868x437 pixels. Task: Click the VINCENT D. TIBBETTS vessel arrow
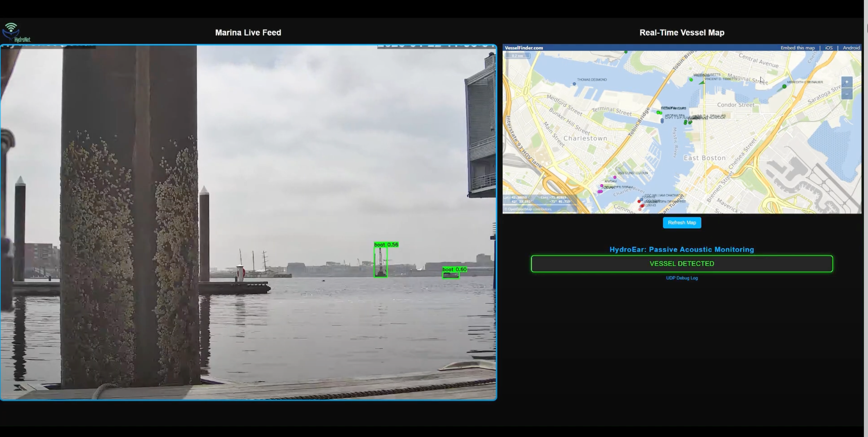(702, 83)
